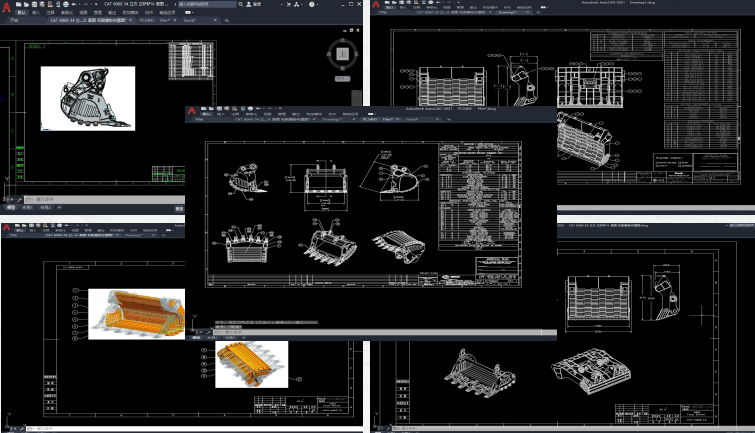This screenshot has width=755, height=433.
Task: Click the ViewCube top face 上 in top-left window
Action: pyautogui.click(x=343, y=53)
